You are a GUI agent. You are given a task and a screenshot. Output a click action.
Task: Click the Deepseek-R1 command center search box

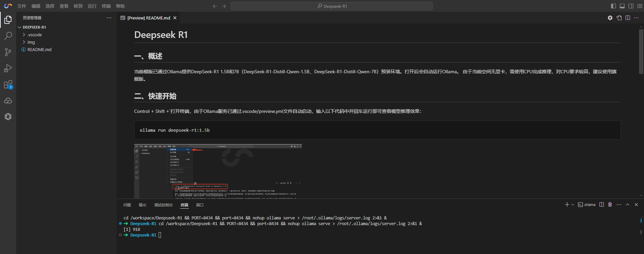coord(332,6)
